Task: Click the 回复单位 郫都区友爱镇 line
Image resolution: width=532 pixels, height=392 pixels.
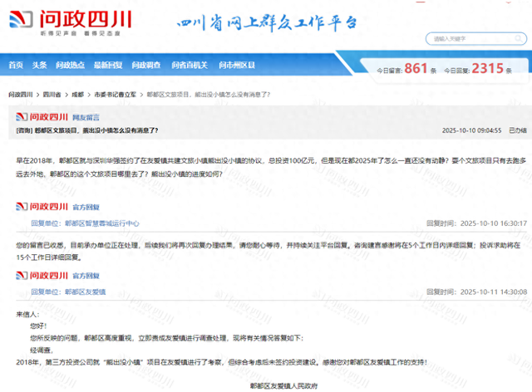Action: pyautogui.click(x=68, y=292)
